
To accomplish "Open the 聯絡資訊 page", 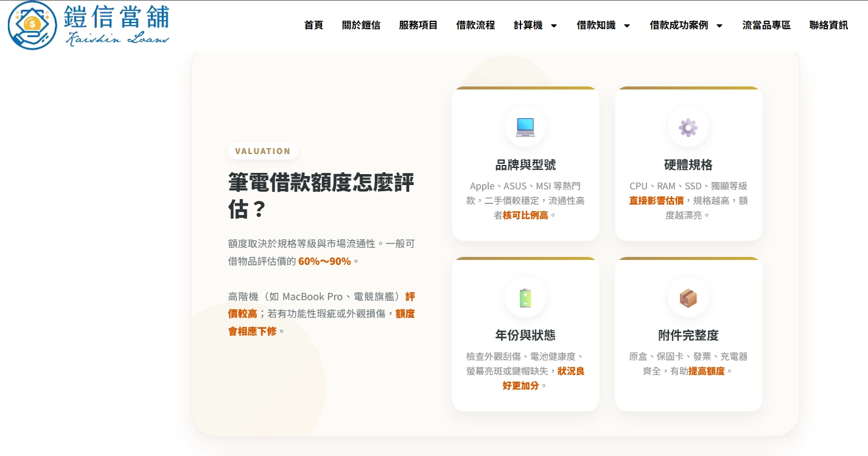I will pos(827,26).
